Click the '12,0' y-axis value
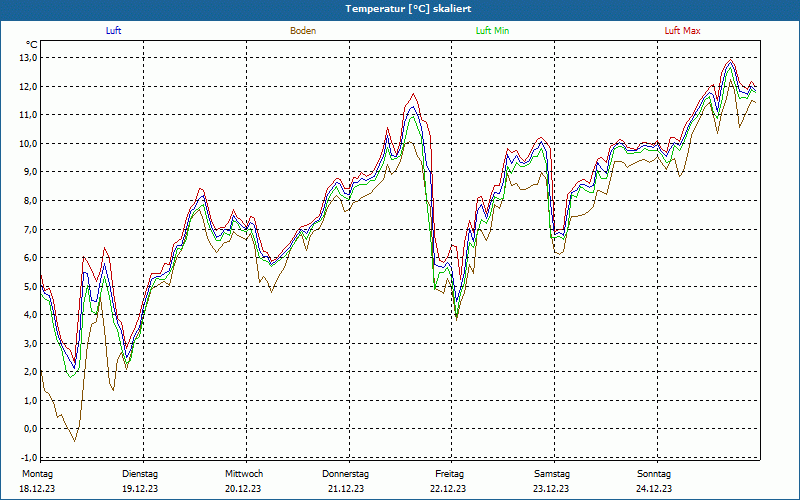The width and height of the screenshot is (800, 500). [x=29, y=86]
